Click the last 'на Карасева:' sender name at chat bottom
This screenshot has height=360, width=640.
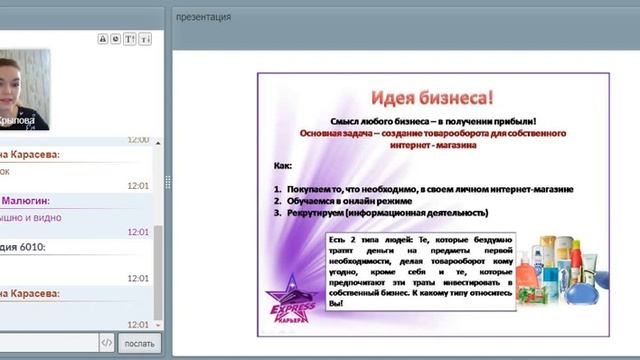[x=29, y=294]
